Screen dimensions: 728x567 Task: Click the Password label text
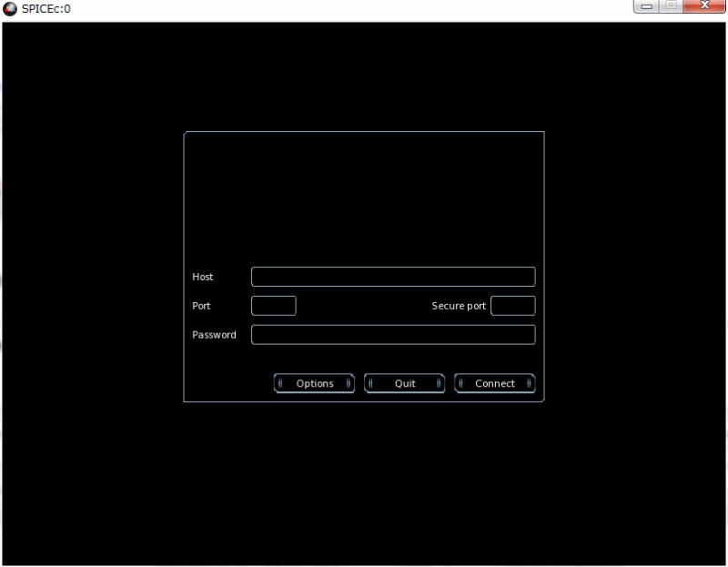click(x=214, y=335)
